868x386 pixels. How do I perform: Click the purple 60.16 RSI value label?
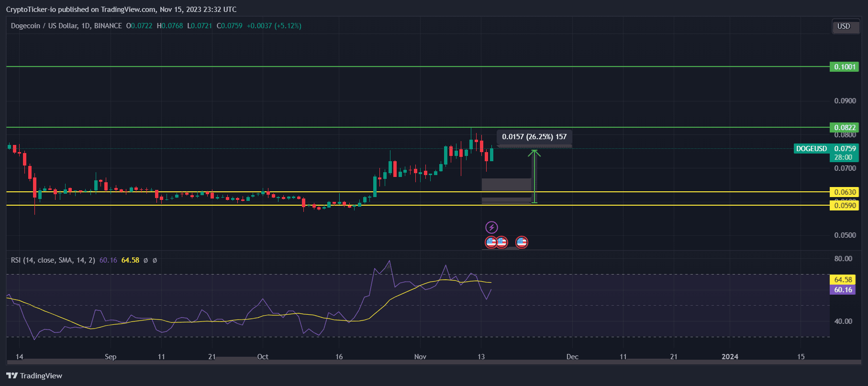click(843, 290)
